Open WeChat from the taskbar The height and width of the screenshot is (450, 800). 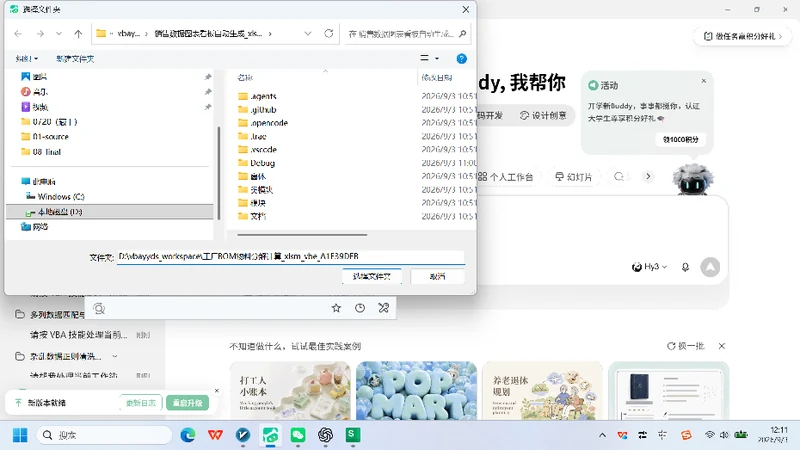(298, 435)
